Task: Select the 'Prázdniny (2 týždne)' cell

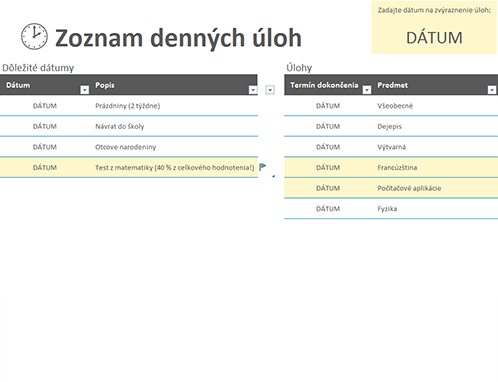Action: (128, 106)
